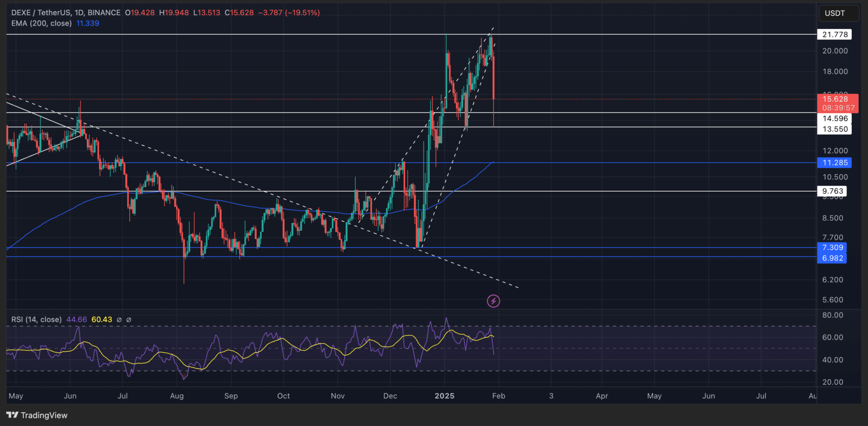Select the EMA (200, close) indicator label
This screenshot has height=426, width=868.
pyautogui.click(x=41, y=23)
